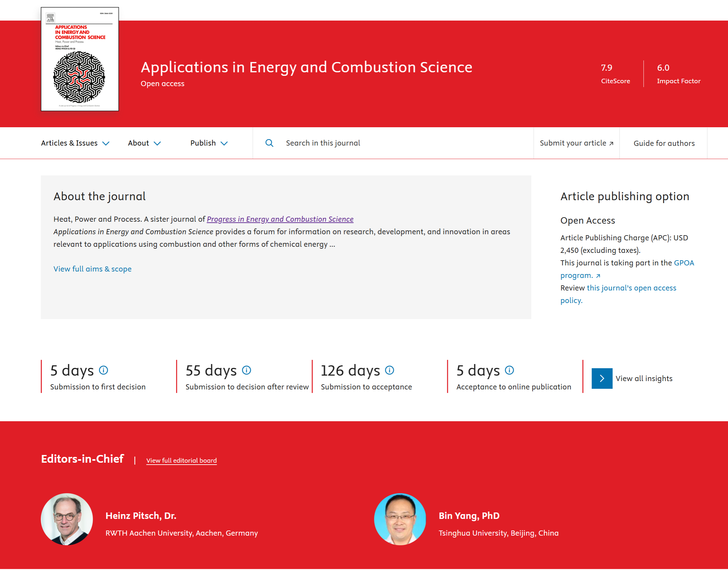Open Guide for authors
The width and height of the screenshot is (728, 570).
pos(664,144)
